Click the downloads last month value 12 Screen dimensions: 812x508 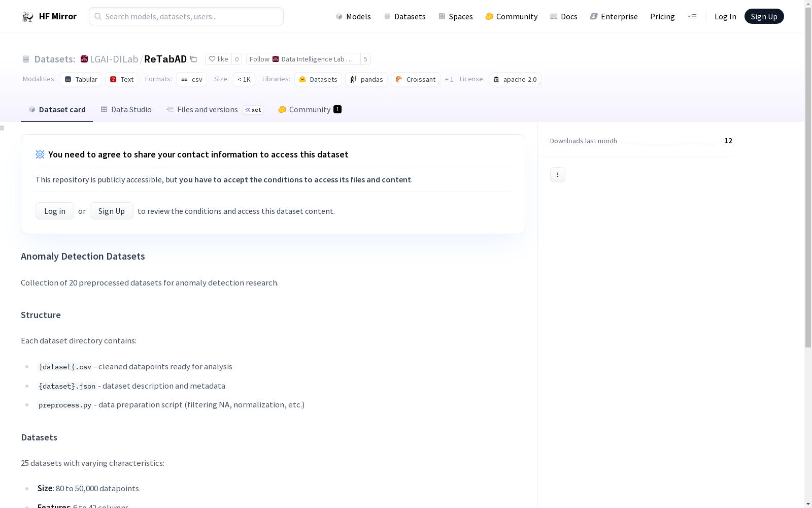pos(728,141)
